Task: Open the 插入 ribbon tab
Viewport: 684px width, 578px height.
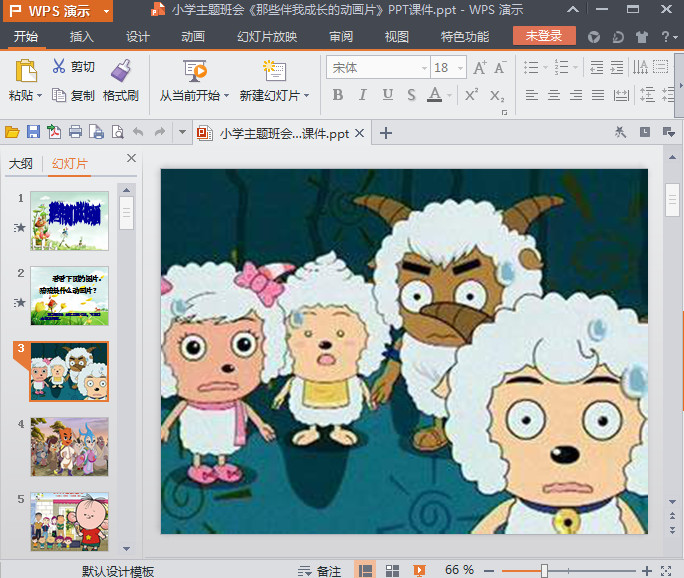Action: [82, 37]
